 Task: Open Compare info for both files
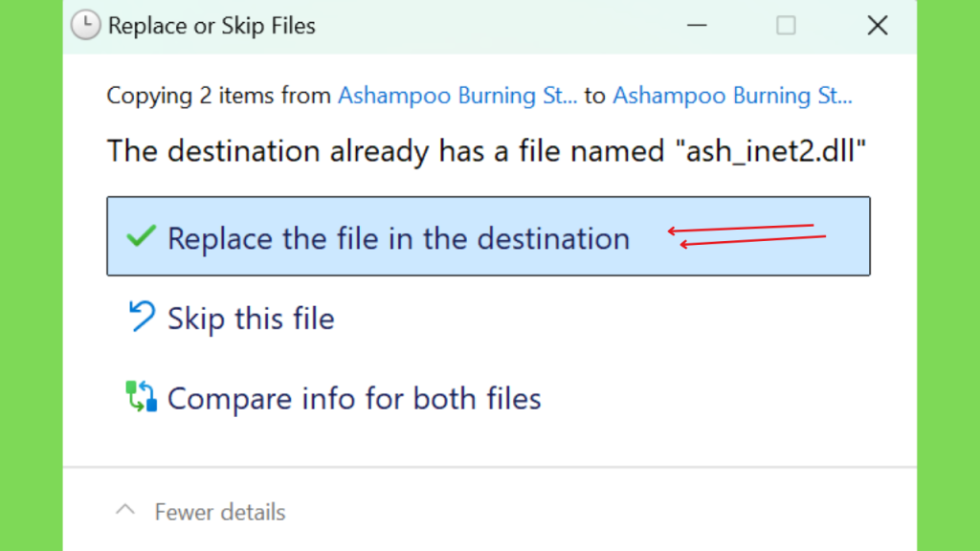tap(354, 399)
